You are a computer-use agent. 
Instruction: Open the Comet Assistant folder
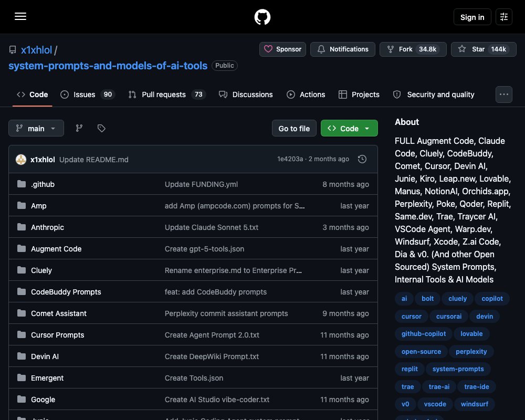59,313
